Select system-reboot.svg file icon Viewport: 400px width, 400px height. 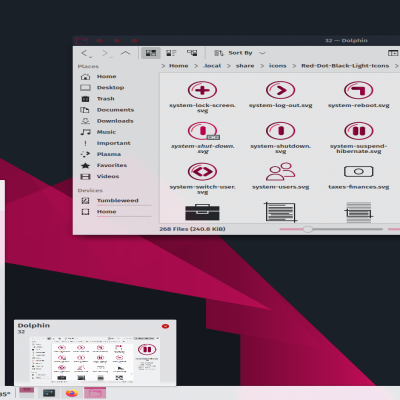359,90
